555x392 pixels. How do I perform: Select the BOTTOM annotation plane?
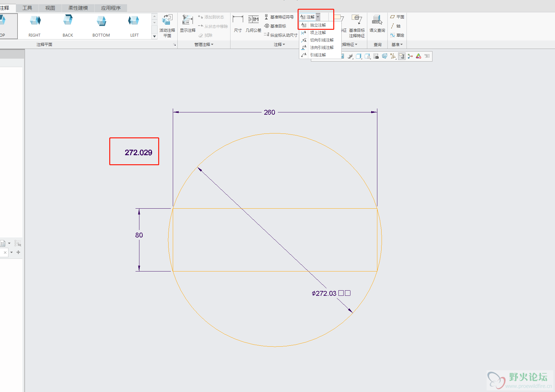point(101,26)
